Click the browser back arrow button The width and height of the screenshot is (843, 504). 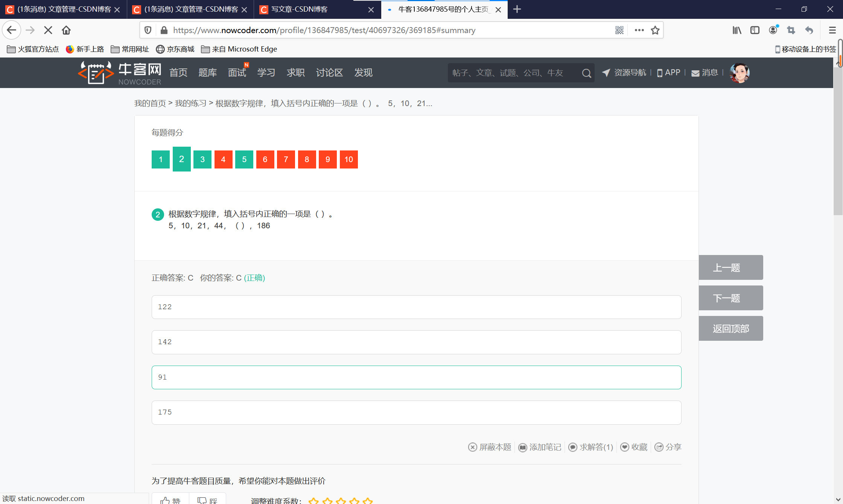click(x=11, y=30)
